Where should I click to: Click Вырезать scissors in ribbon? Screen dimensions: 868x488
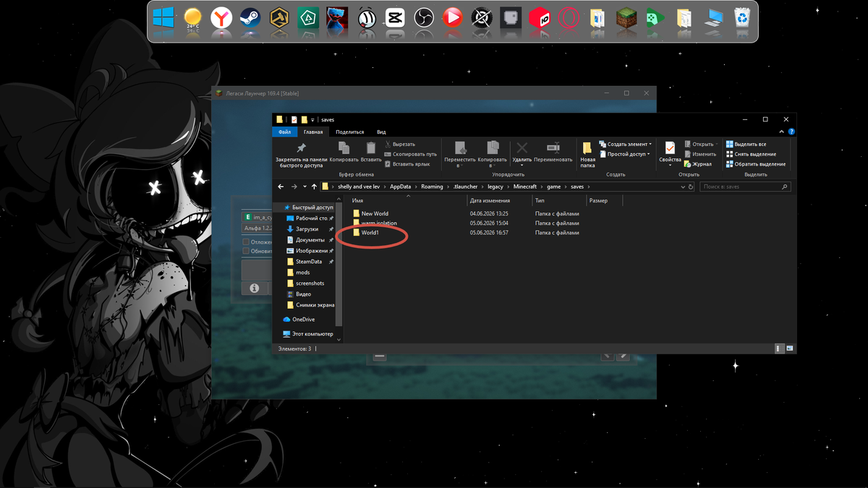coord(400,144)
